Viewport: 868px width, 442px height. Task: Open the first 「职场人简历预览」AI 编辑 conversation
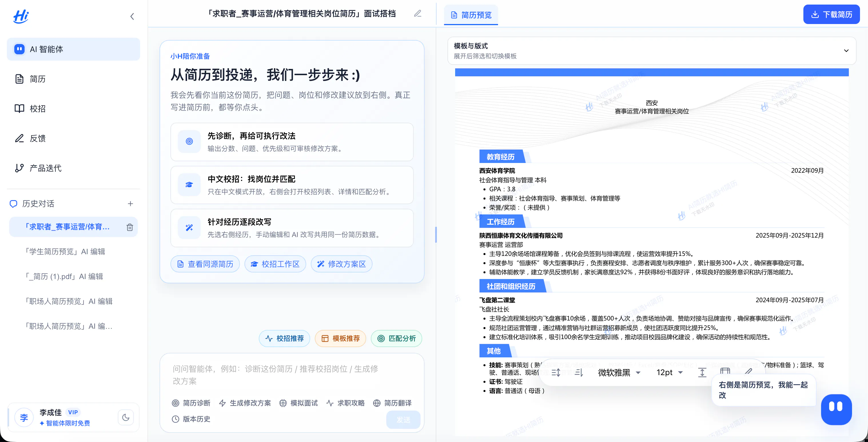click(68, 302)
